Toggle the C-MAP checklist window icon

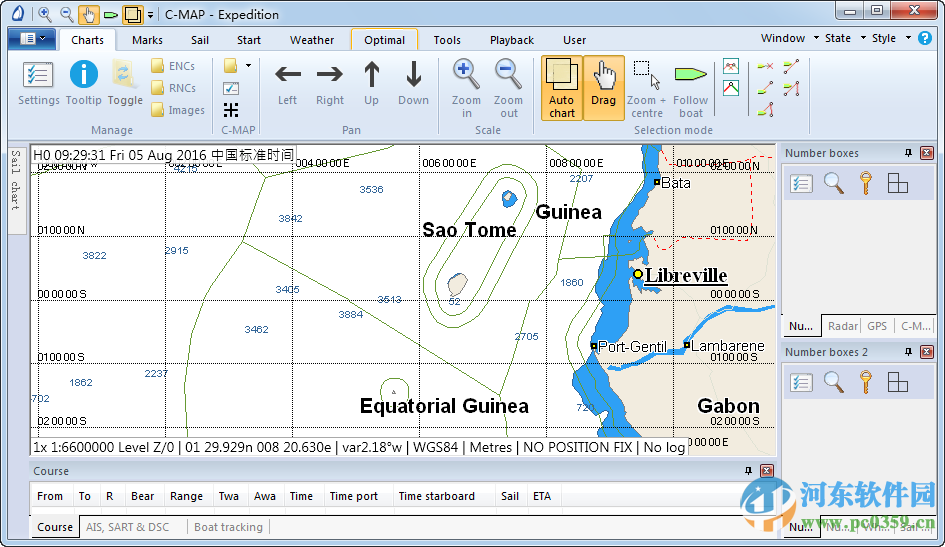[231, 88]
